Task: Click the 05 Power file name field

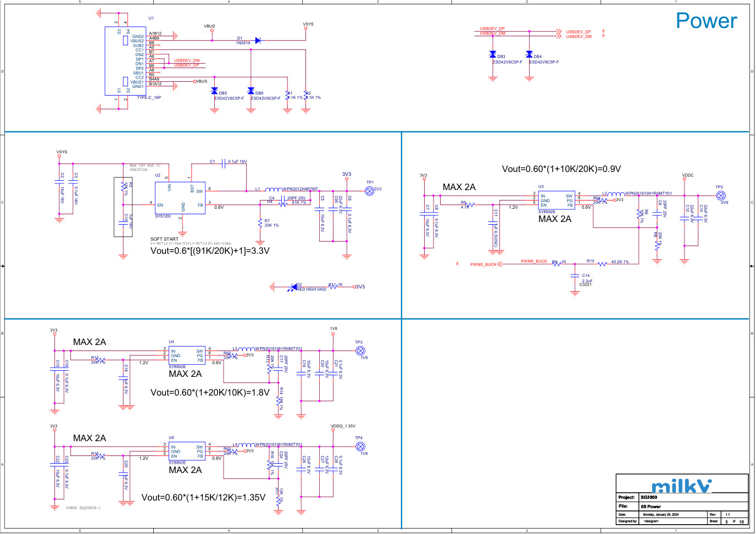Action: tap(651, 507)
